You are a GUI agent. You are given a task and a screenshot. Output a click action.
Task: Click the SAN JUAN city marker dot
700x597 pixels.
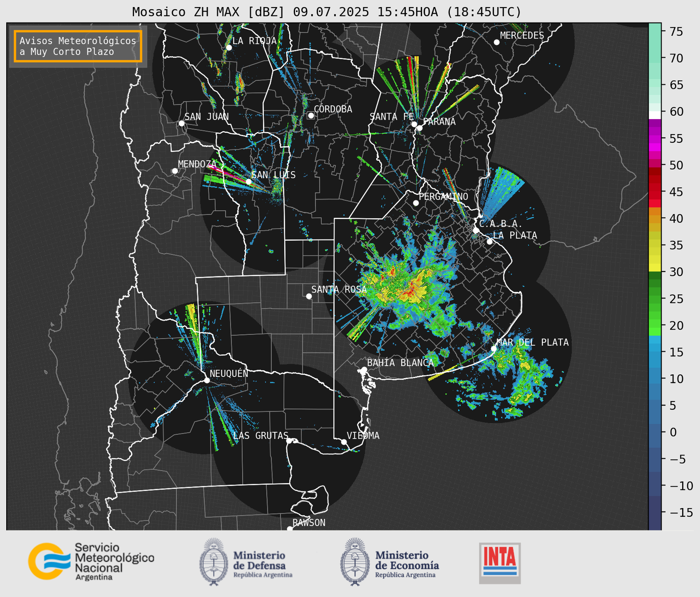click(181, 123)
